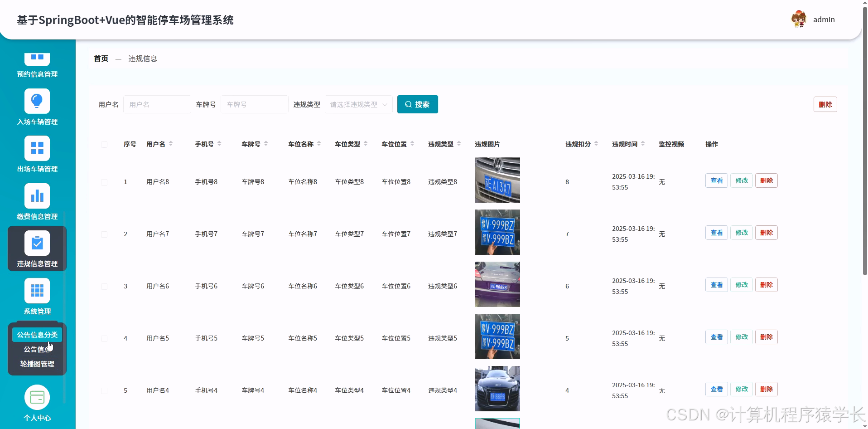This screenshot has width=868, height=429.
Task: Delete the 用户名5 row
Action: click(767, 337)
